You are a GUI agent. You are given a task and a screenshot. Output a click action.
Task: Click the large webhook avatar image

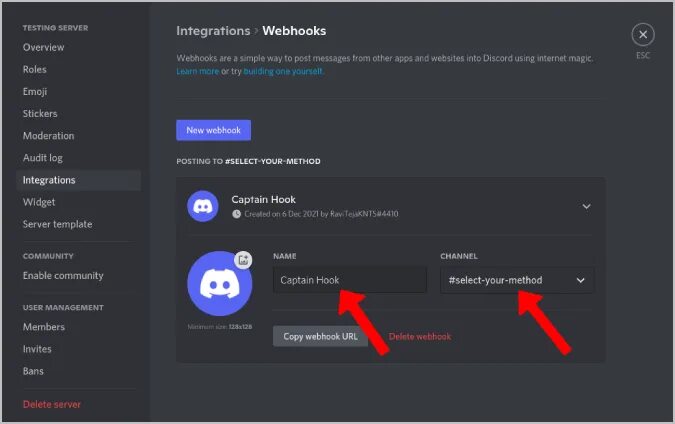(220, 284)
